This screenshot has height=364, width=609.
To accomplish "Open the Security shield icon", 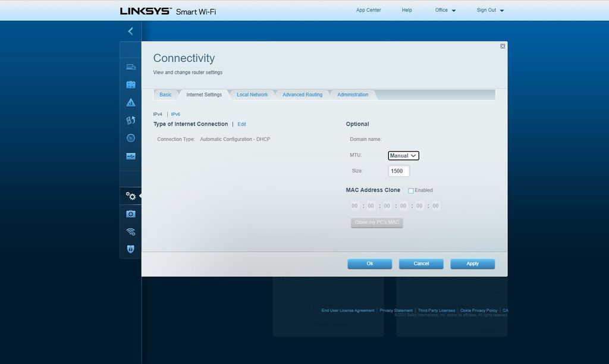I will point(130,249).
